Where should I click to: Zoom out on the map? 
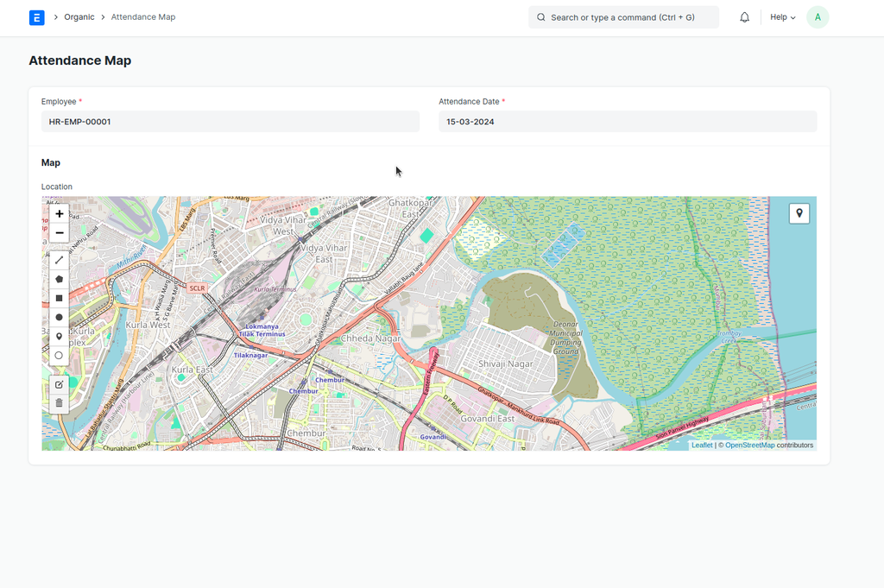click(x=59, y=233)
